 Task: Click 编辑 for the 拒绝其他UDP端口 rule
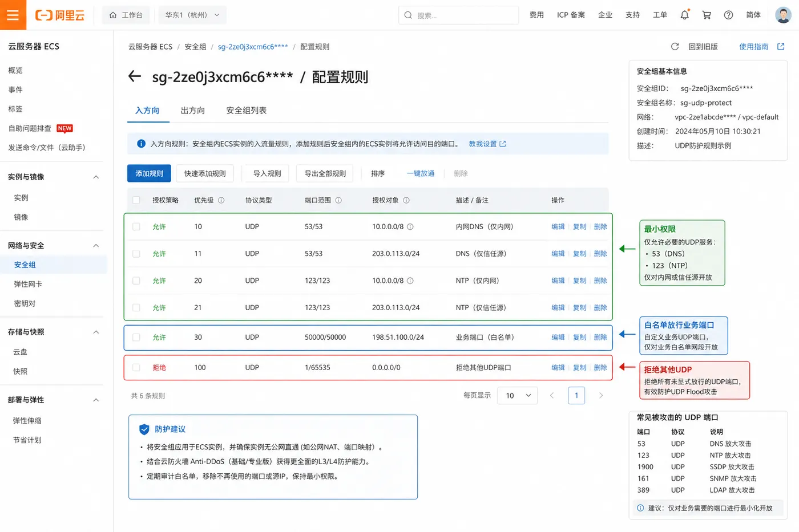click(558, 368)
